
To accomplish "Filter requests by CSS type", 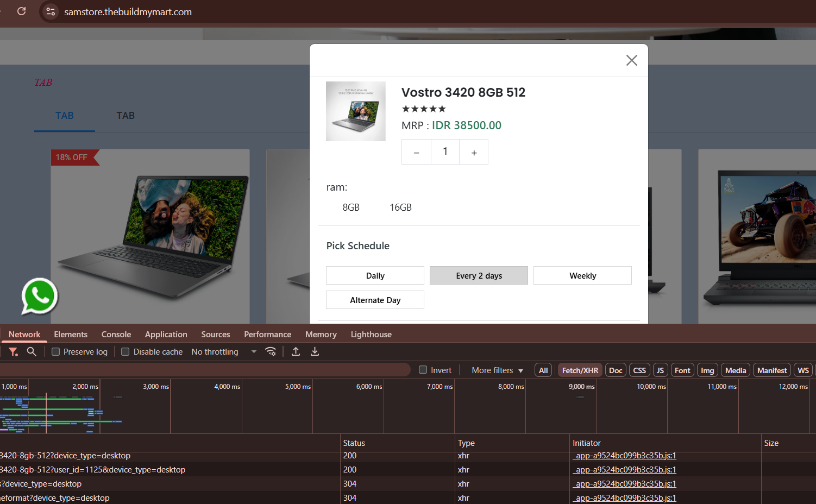I will pos(639,370).
